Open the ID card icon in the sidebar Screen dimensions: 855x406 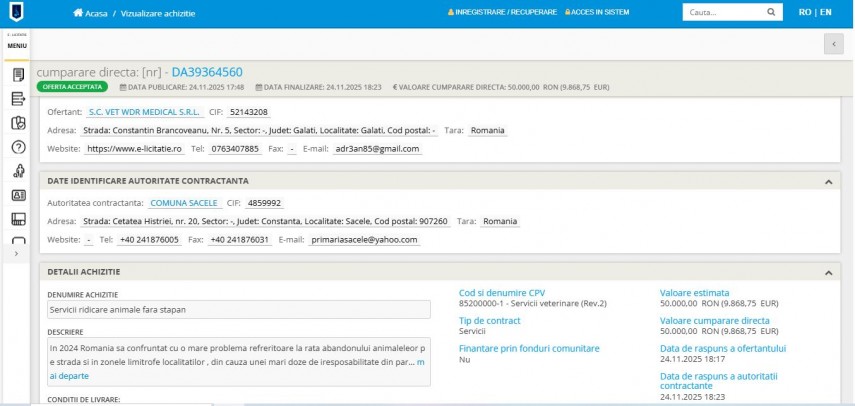coord(17,195)
